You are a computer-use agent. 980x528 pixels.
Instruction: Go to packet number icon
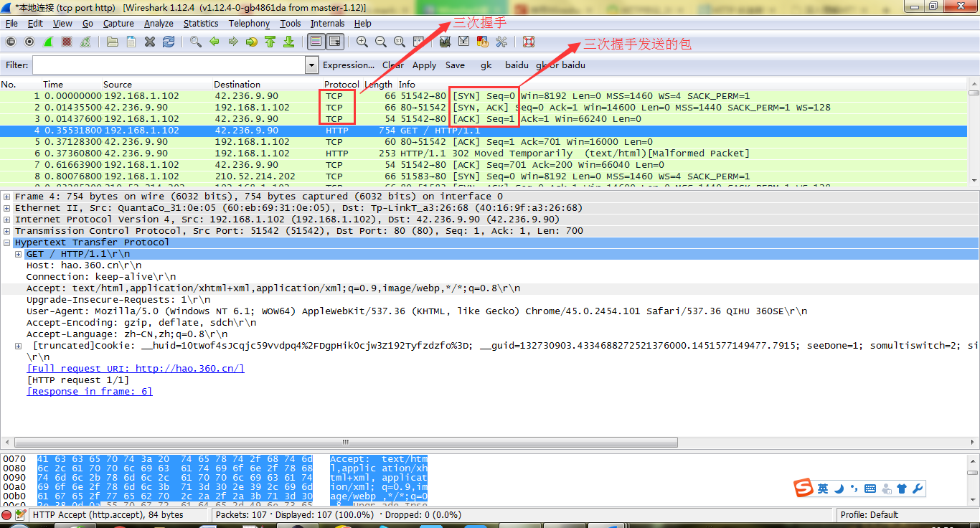pos(252,42)
